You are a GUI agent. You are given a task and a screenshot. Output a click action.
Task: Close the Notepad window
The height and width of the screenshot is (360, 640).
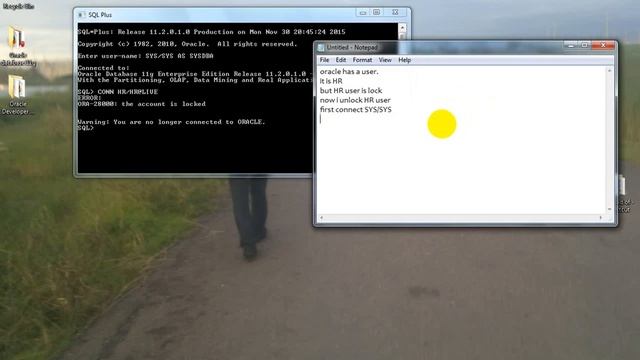pos(603,45)
